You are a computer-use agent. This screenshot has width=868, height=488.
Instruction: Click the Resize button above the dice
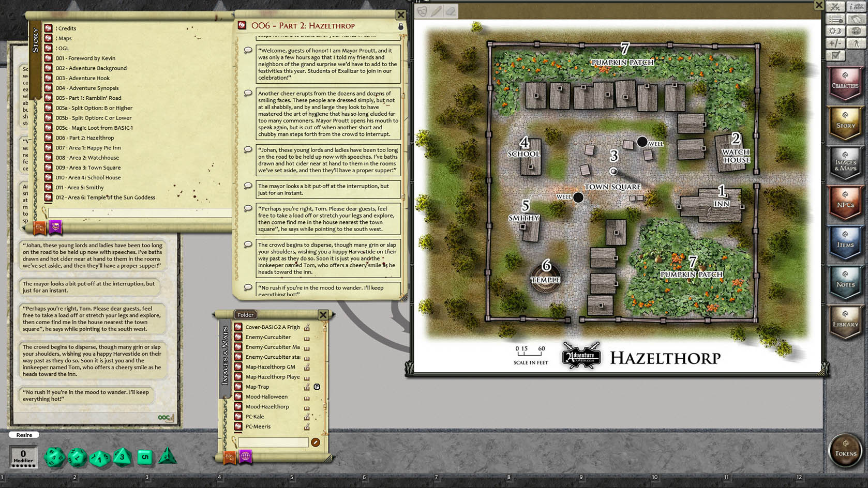point(24,435)
